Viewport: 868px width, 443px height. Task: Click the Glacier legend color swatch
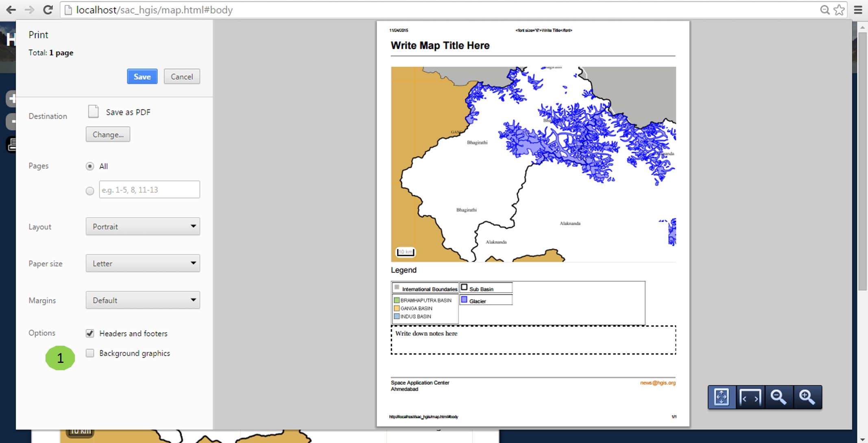tap(464, 300)
